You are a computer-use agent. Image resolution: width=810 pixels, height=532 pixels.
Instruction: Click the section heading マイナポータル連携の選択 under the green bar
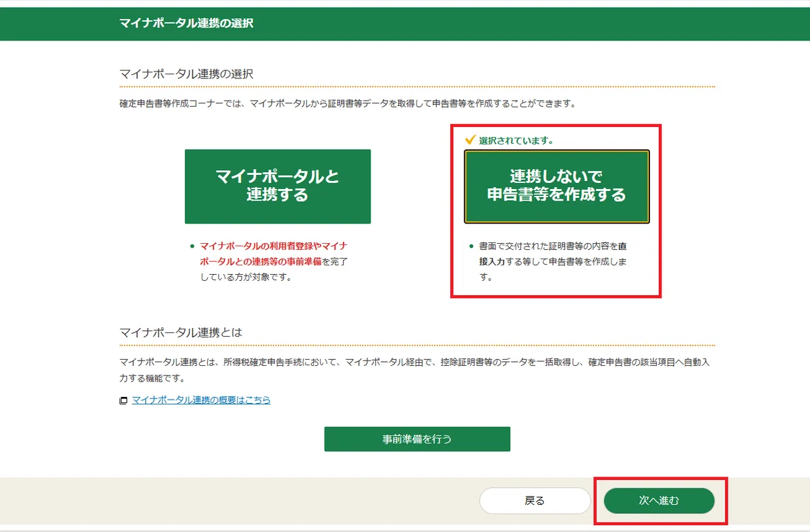pos(186,74)
